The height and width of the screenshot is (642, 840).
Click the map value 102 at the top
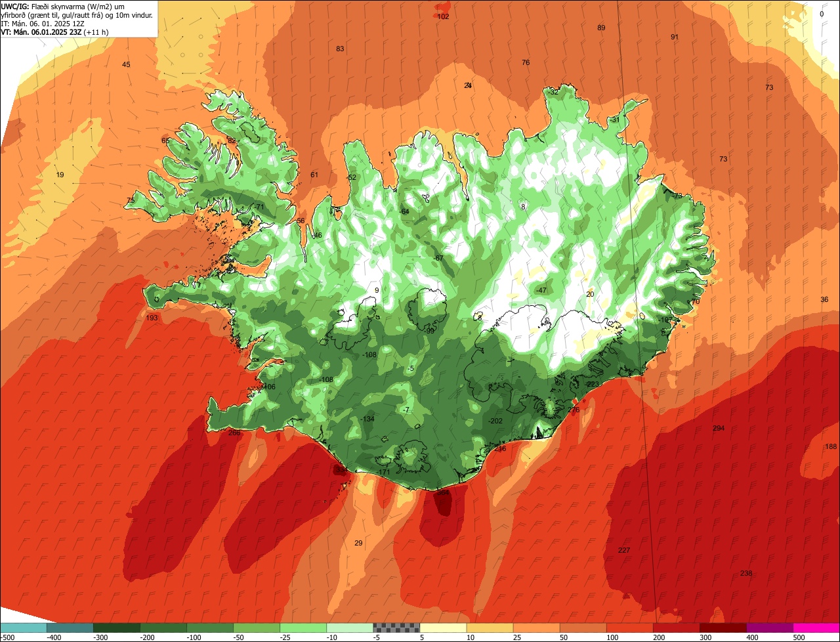(x=443, y=16)
